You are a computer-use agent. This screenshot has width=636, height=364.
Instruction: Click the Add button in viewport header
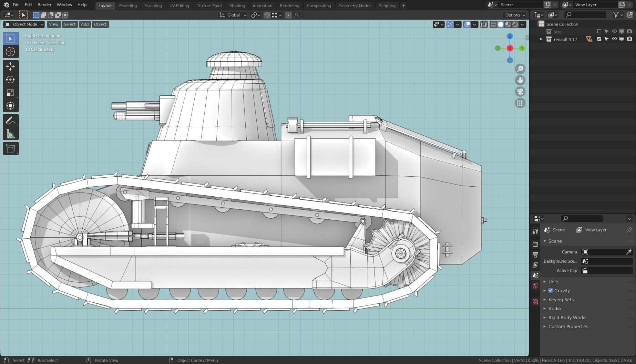85,24
